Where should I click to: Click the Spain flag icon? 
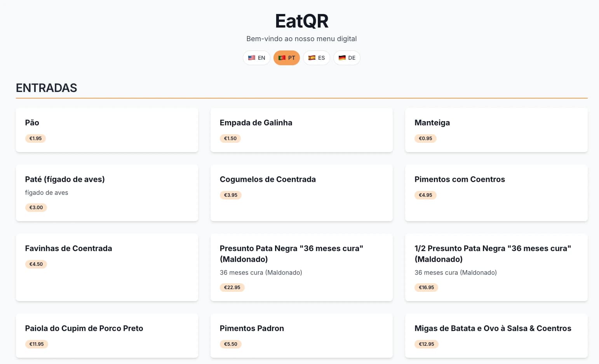click(x=311, y=57)
